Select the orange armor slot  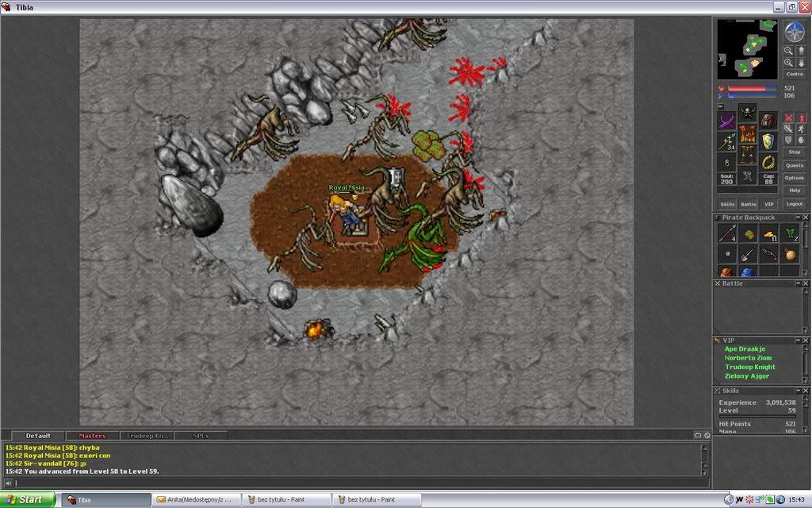(748, 134)
